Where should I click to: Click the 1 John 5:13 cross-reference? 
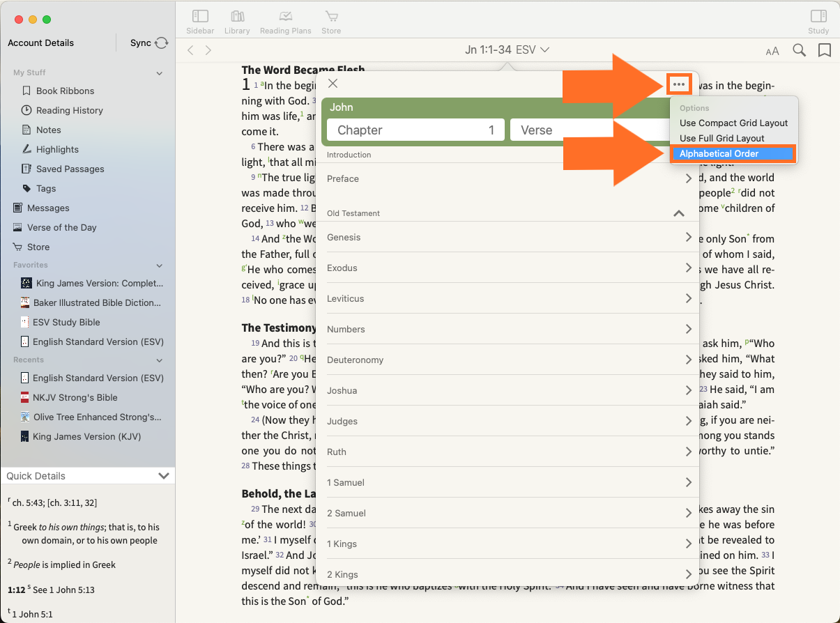tap(72, 590)
